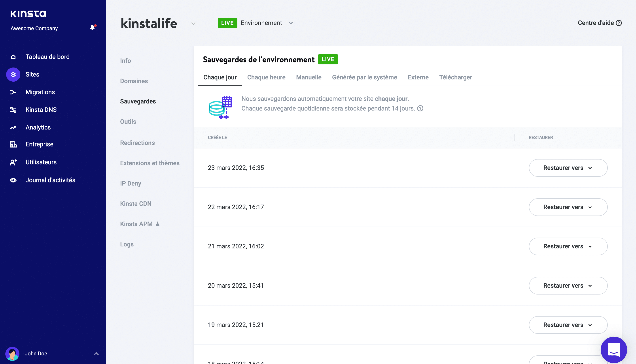Expand the Restaurer vers dropdown for March 19
Screen dimensions: 636x364
coord(568,325)
